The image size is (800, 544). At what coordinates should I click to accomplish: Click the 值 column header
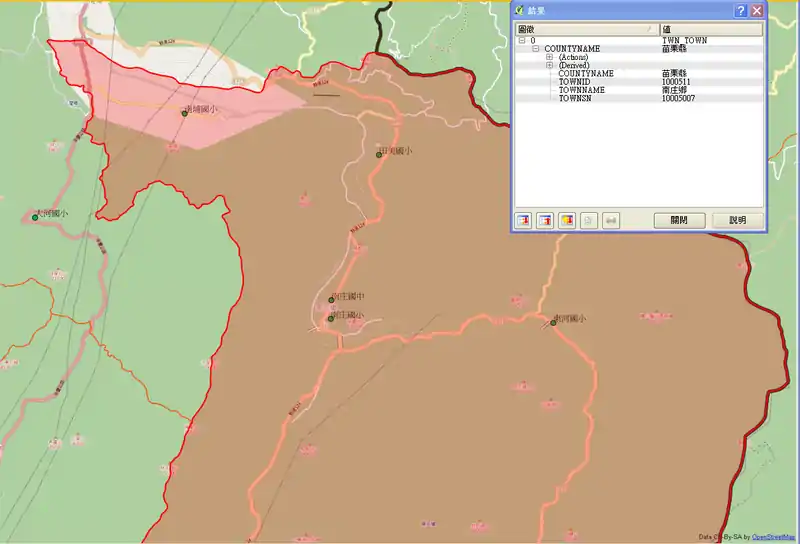(710, 30)
